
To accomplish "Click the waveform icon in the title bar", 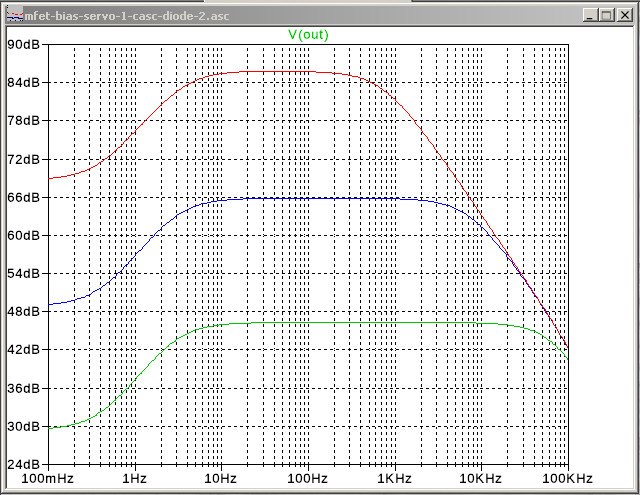I will point(15,16).
